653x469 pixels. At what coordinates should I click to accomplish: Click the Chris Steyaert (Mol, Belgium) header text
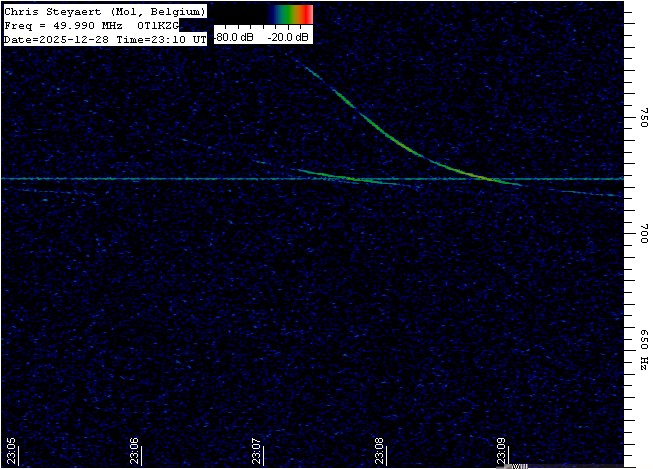104,11
